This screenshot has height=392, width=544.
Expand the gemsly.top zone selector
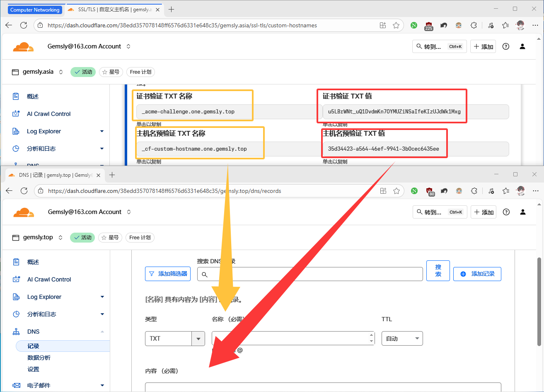tap(60, 238)
